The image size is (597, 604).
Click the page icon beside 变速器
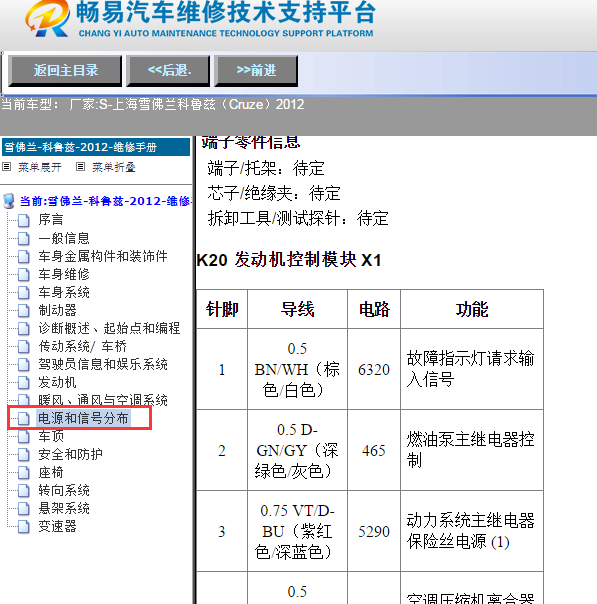pos(23,527)
